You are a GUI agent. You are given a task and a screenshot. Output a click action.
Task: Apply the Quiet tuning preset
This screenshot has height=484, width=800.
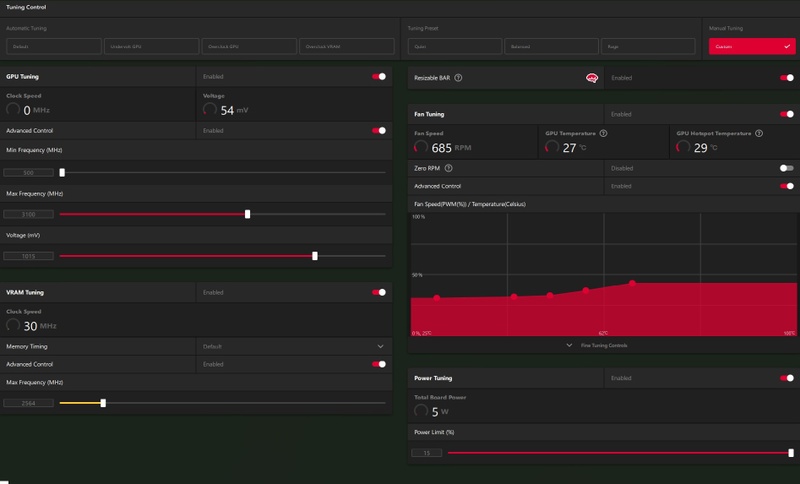pos(455,46)
